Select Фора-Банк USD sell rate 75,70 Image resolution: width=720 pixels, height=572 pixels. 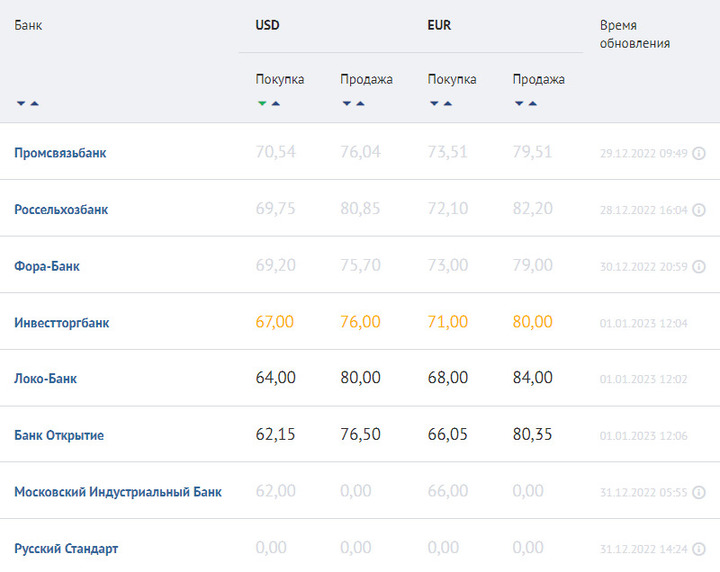360,265
